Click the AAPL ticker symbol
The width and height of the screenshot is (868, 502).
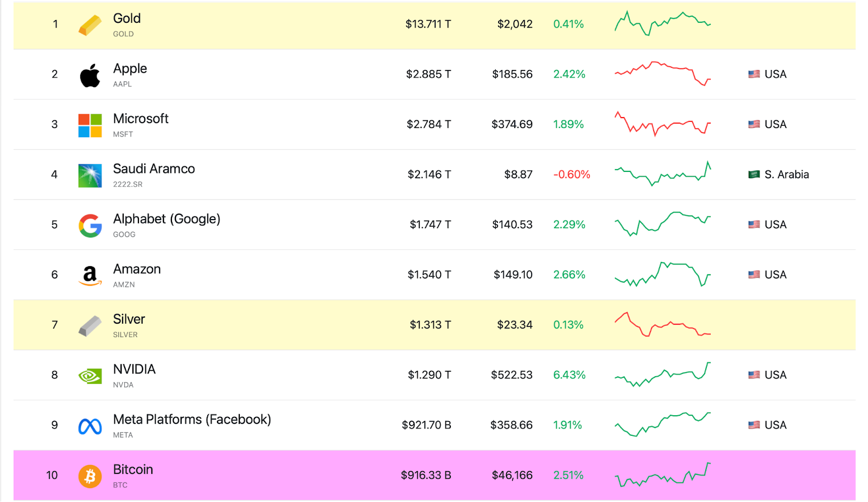point(122,84)
